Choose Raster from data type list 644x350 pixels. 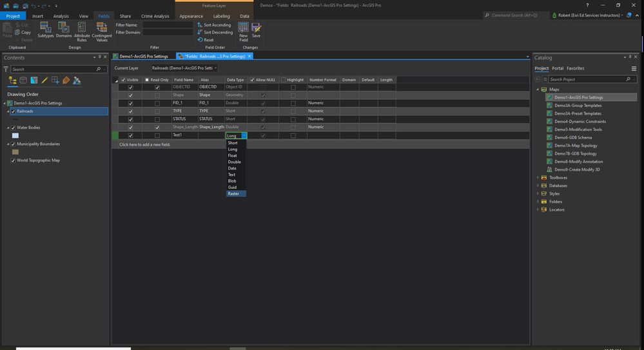click(x=236, y=193)
